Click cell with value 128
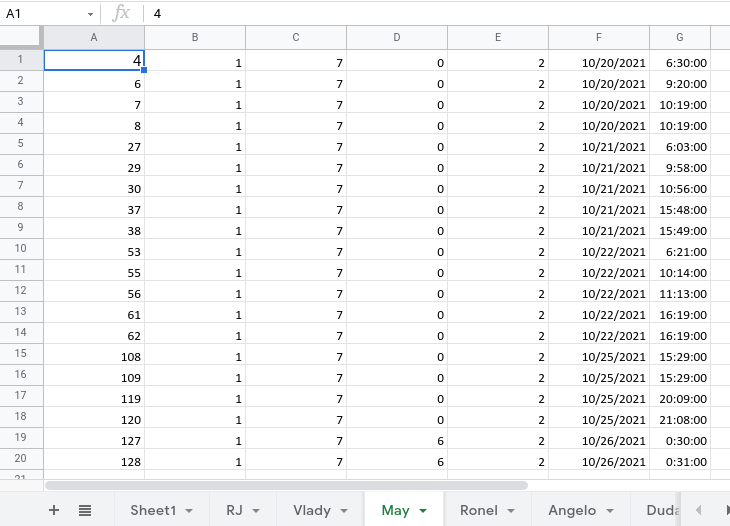The image size is (730, 526). tap(94, 459)
